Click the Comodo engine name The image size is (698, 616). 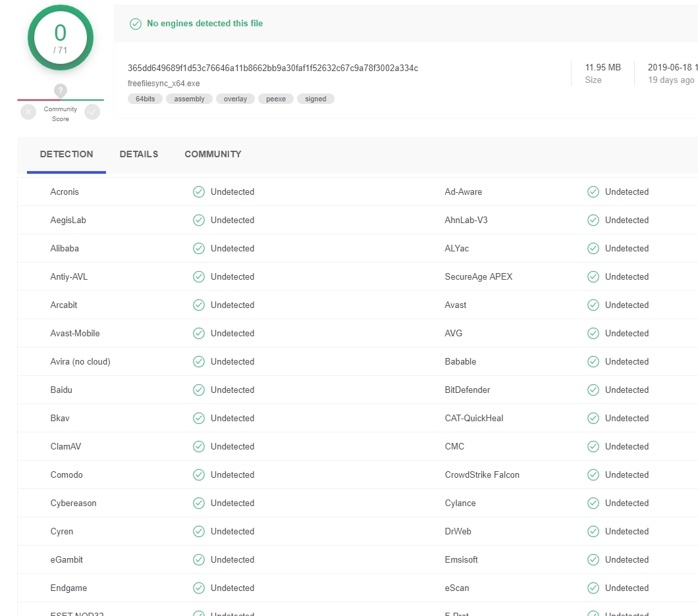[x=67, y=475]
